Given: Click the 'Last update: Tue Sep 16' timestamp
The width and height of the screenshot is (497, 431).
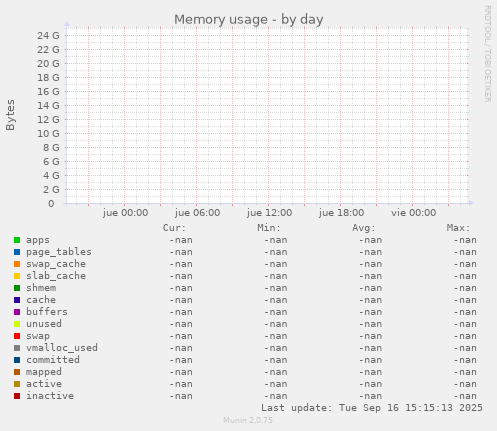Looking at the screenshot, I should pyautogui.click(x=372, y=408).
